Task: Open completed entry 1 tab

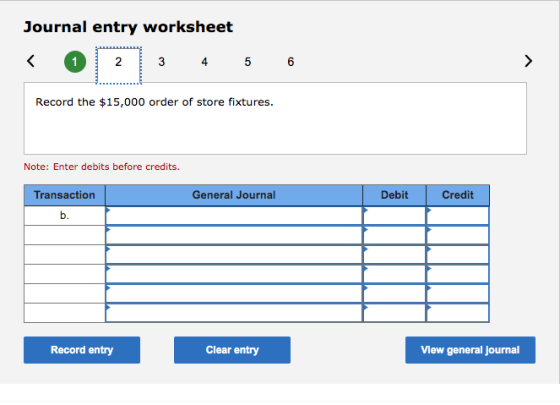Action: pyautogui.click(x=75, y=62)
